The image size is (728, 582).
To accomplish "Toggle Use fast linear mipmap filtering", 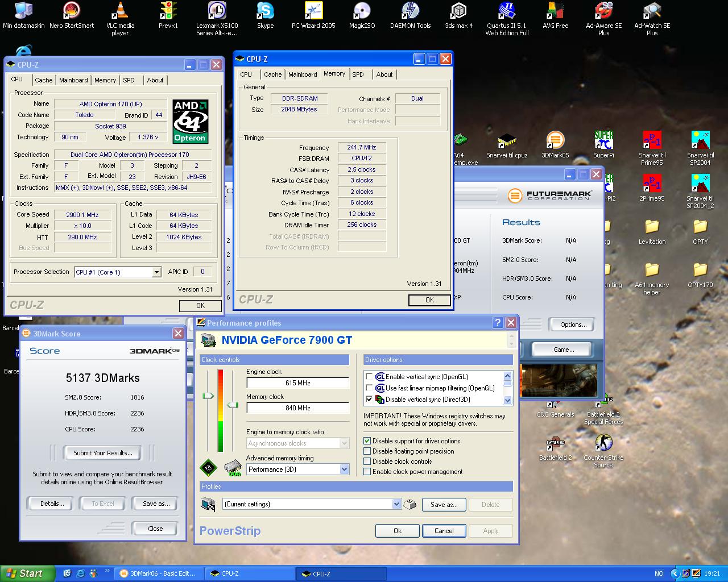I will (x=370, y=388).
